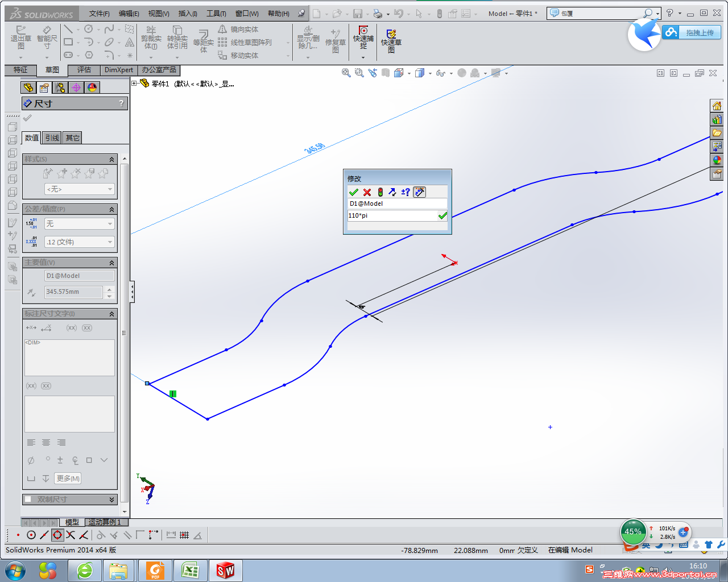The image size is (728, 582).
Task: Click Rapid Sketch (快速草图) tool
Action: [x=391, y=41]
